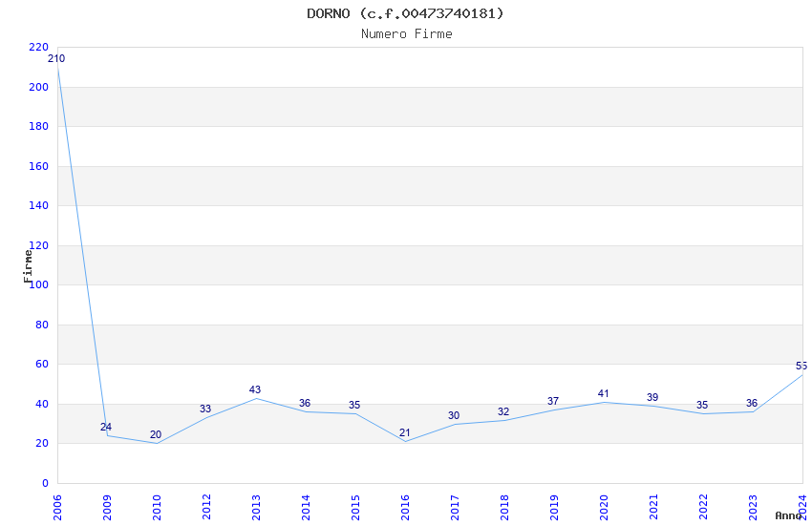This screenshot has height=525, width=812.
Task: Click the y-axis tick label 0
Action: 45,483
